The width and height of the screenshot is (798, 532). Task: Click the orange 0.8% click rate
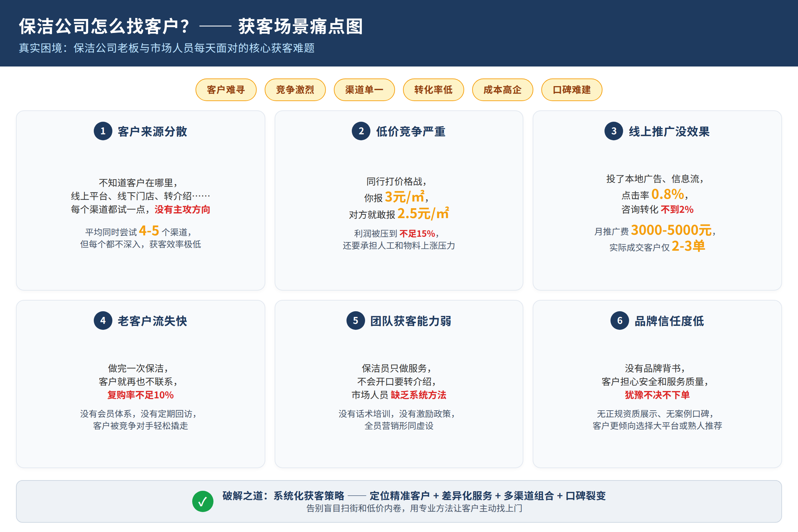[668, 194]
